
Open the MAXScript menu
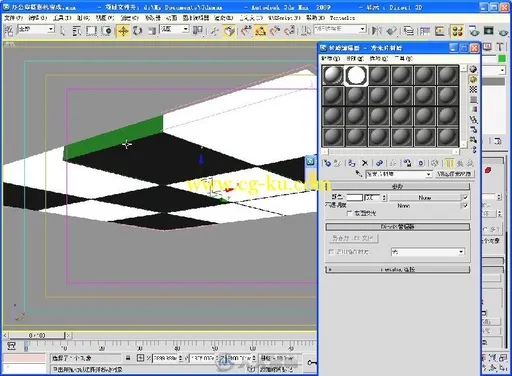click(x=283, y=18)
